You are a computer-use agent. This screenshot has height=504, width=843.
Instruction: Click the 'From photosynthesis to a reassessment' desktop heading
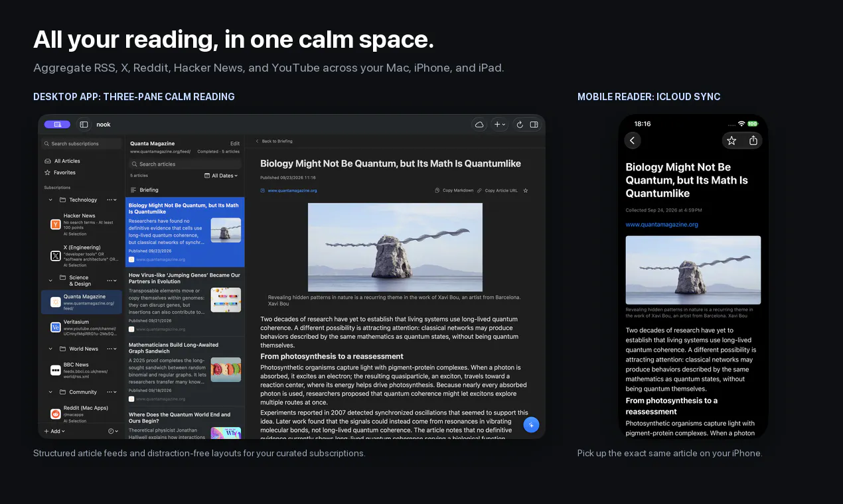pos(332,356)
